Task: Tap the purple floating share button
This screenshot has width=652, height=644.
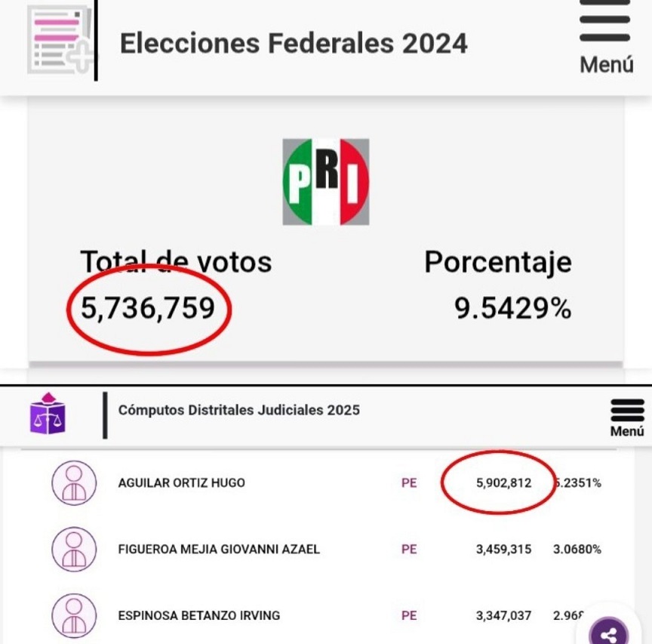Action: coord(610,633)
